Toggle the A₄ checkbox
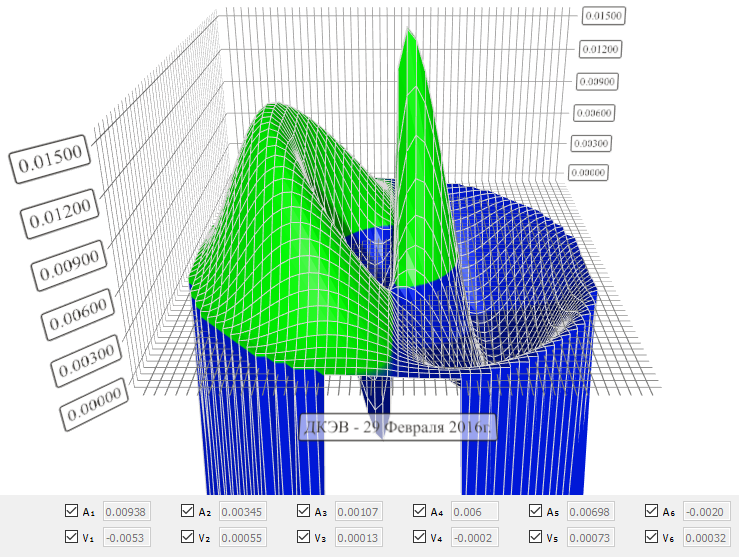 [420, 511]
